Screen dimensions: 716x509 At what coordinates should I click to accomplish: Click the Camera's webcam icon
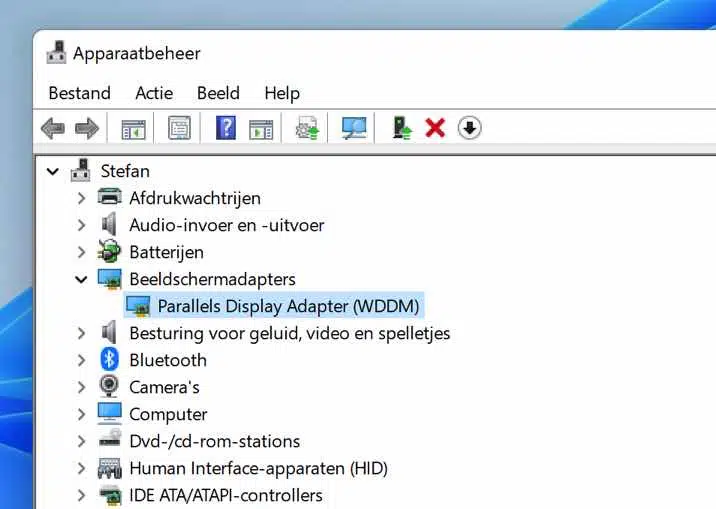click(109, 386)
